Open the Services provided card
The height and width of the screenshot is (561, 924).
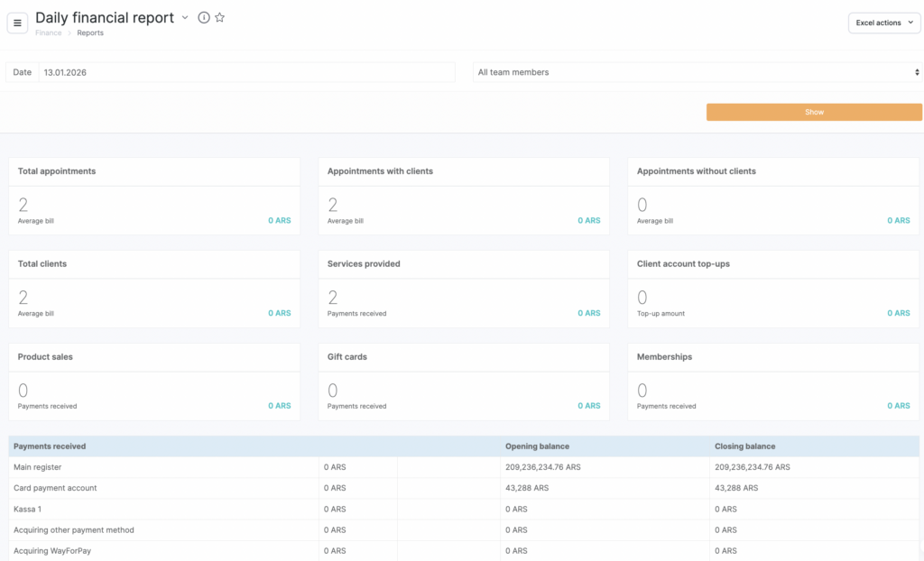pyautogui.click(x=464, y=290)
